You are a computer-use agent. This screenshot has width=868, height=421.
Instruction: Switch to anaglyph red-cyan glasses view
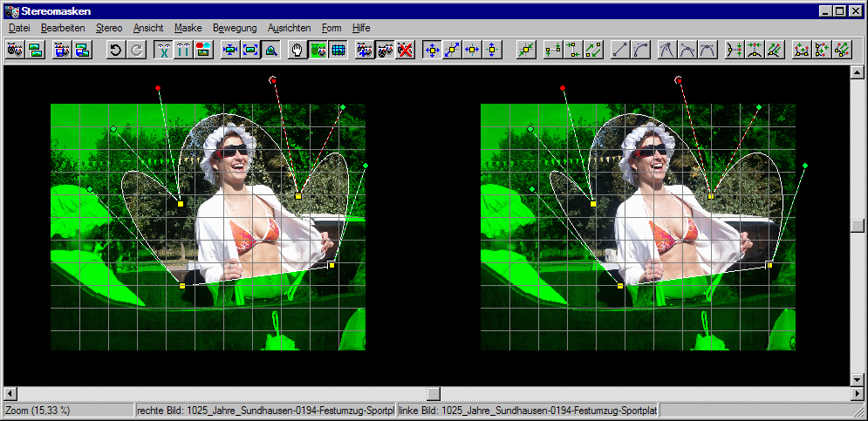coord(204,51)
